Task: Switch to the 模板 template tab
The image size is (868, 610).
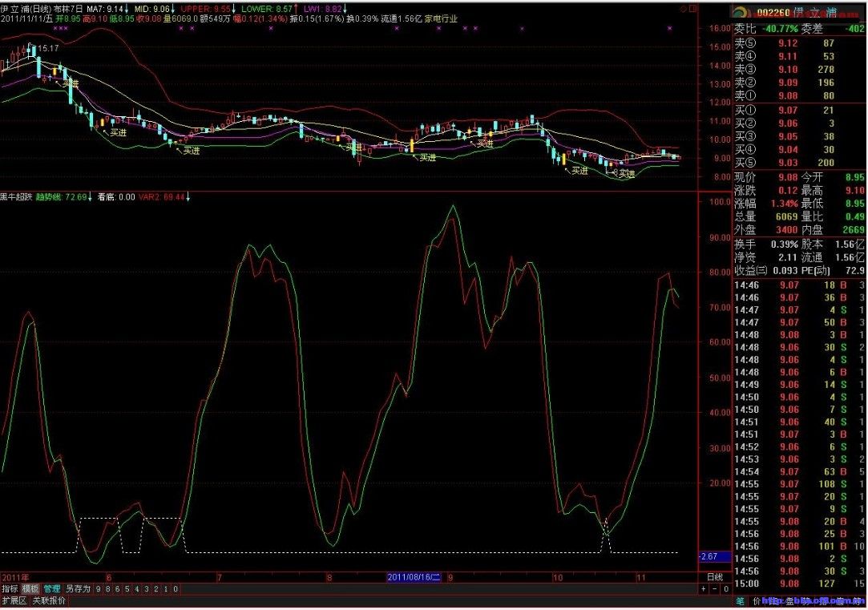Action: (x=30, y=589)
